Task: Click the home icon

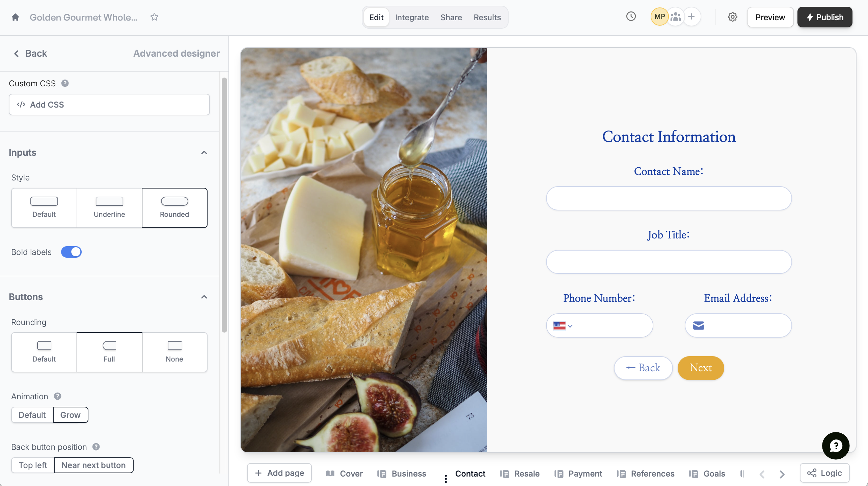Action: [15, 17]
